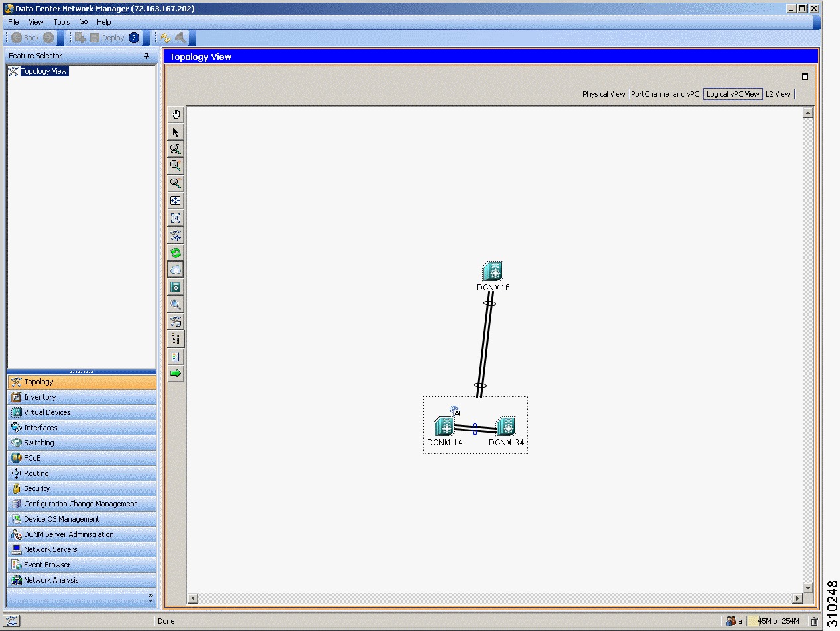Viewport: 840px width, 631px height.
Task: Click the new item icon left of Deploy
Action: tap(80, 38)
